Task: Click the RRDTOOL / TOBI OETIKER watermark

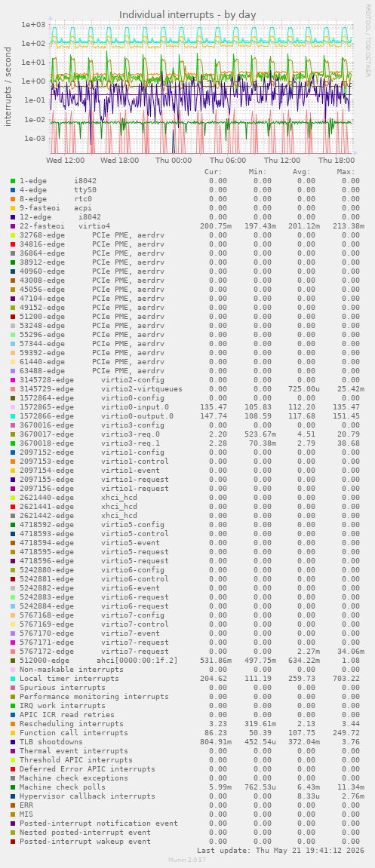Action: pos(367,41)
